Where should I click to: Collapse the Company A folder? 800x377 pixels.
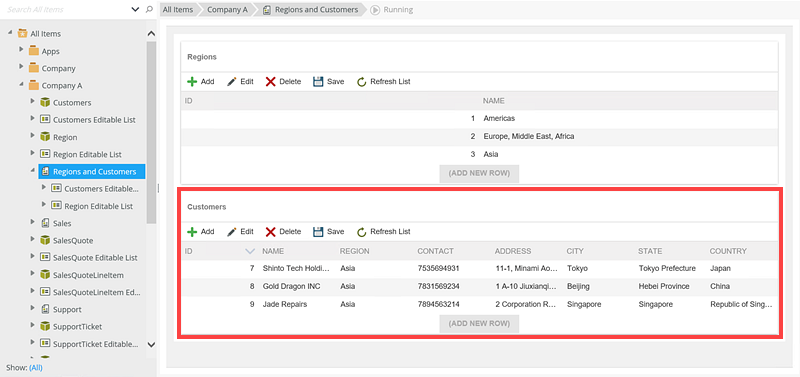tap(21, 85)
